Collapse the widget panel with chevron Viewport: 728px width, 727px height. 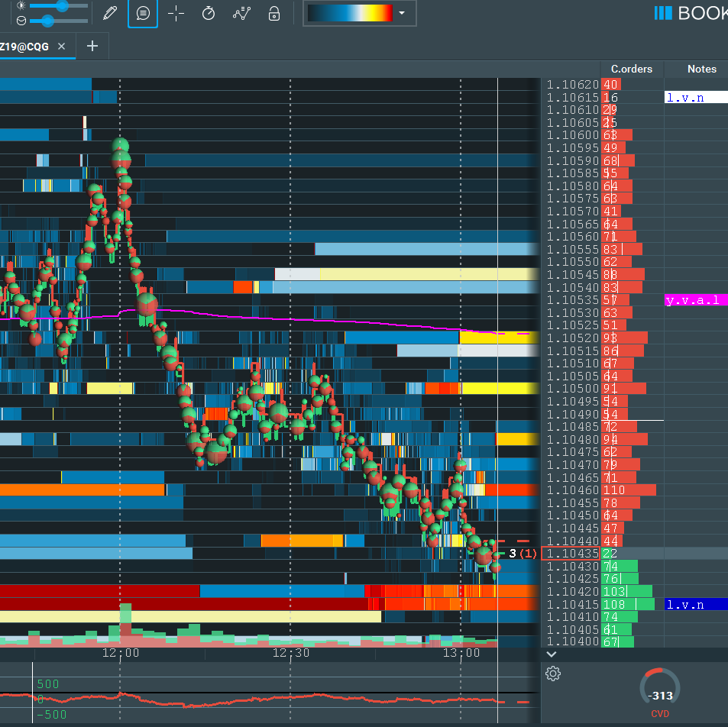(552, 654)
